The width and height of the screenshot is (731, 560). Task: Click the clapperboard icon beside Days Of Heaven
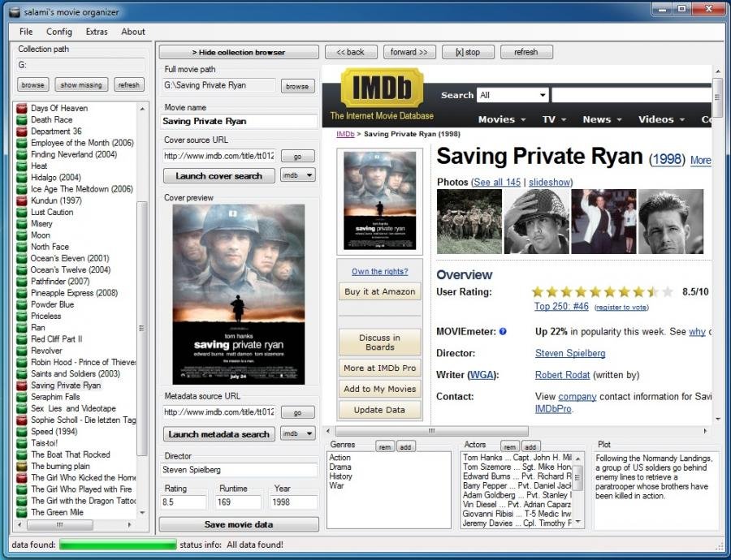tap(21, 108)
